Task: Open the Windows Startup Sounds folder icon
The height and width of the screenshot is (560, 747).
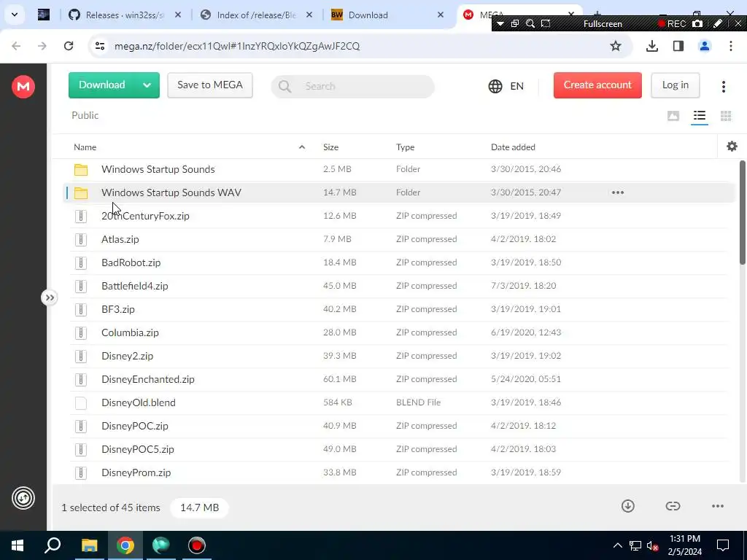Action: tap(81, 169)
